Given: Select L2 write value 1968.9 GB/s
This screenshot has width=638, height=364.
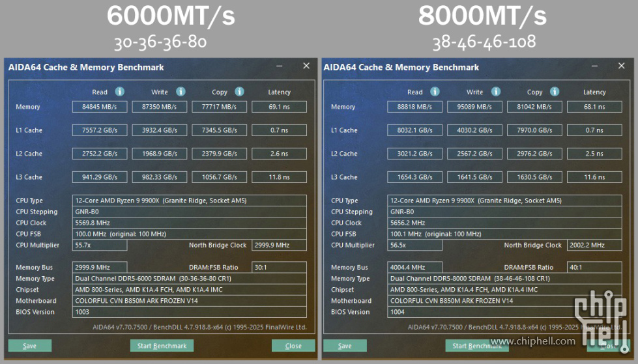Looking at the screenshot, I should click(160, 154).
